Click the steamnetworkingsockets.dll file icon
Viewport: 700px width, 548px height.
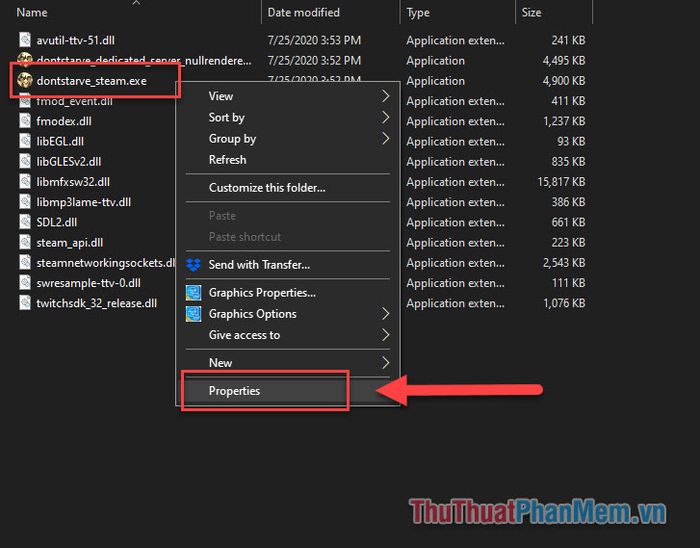click(x=25, y=262)
